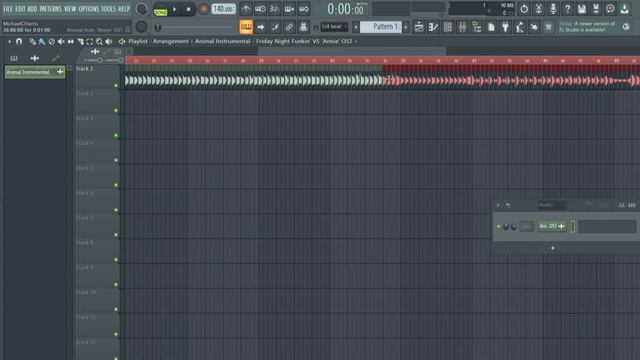Toggle the recording countdown button
This screenshot has width=640, height=360.
coord(274,9)
